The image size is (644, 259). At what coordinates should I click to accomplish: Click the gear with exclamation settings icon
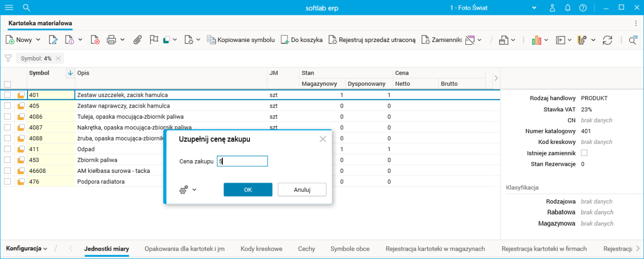coord(582,40)
